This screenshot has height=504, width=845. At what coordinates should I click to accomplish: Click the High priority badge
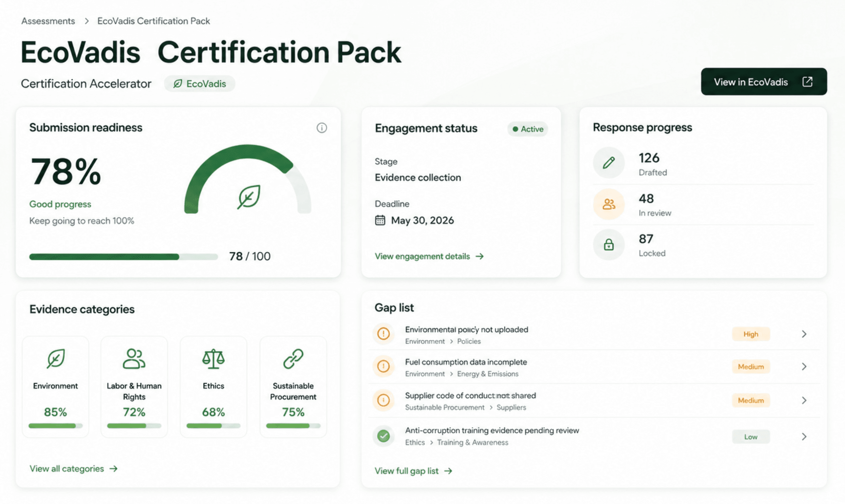(x=751, y=334)
